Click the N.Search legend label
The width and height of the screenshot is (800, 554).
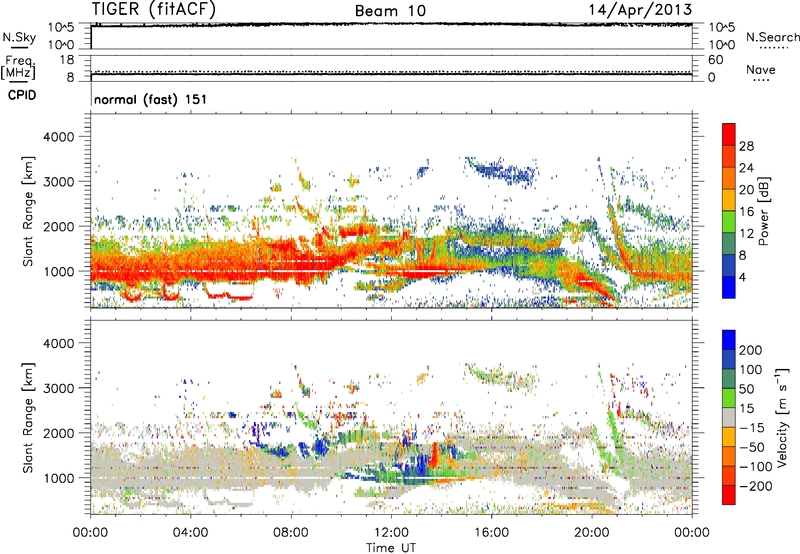772,37
